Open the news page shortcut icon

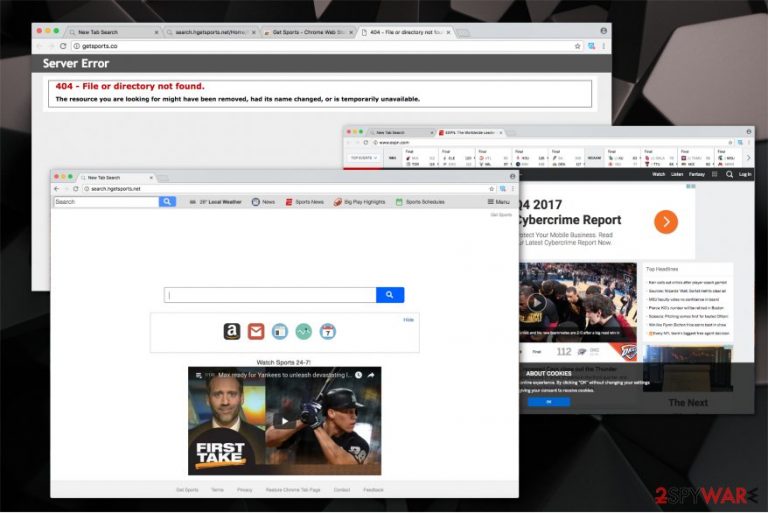[x=280, y=332]
